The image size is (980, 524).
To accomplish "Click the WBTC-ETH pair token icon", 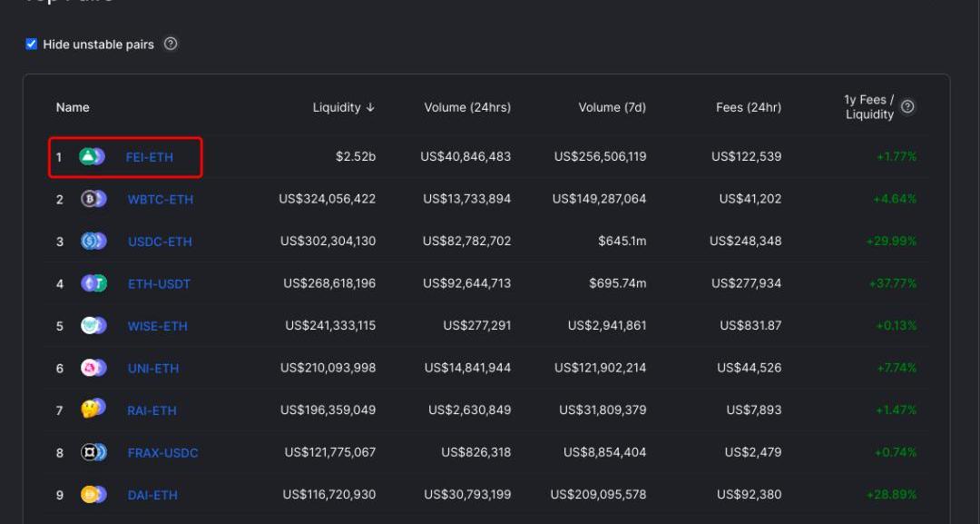I will click(x=93, y=199).
